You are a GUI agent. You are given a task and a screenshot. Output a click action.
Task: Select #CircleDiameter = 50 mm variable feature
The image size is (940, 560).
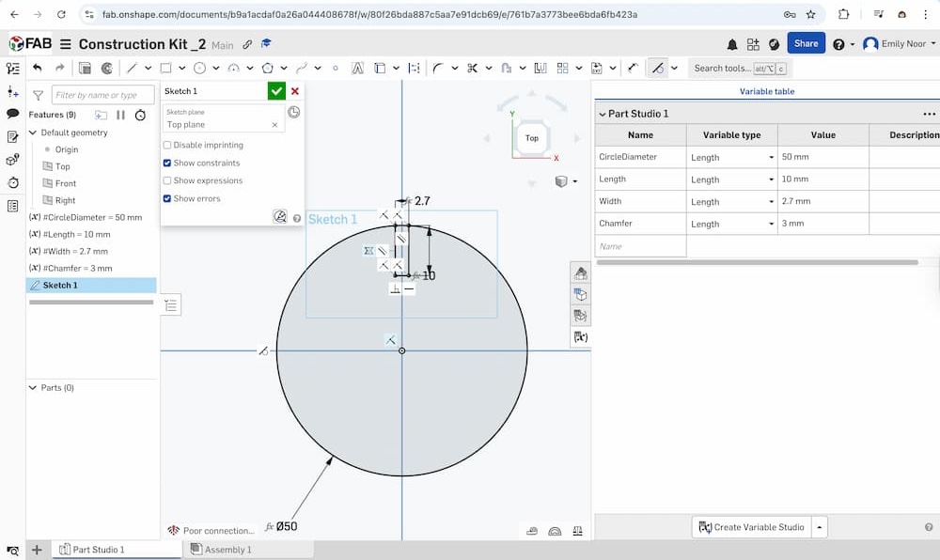point(92,217)
